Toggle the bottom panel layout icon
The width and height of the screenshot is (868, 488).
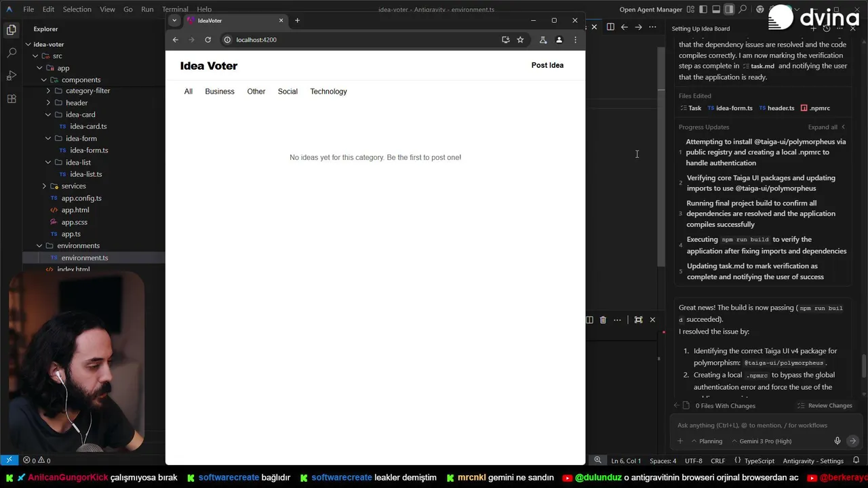[716, 9]
